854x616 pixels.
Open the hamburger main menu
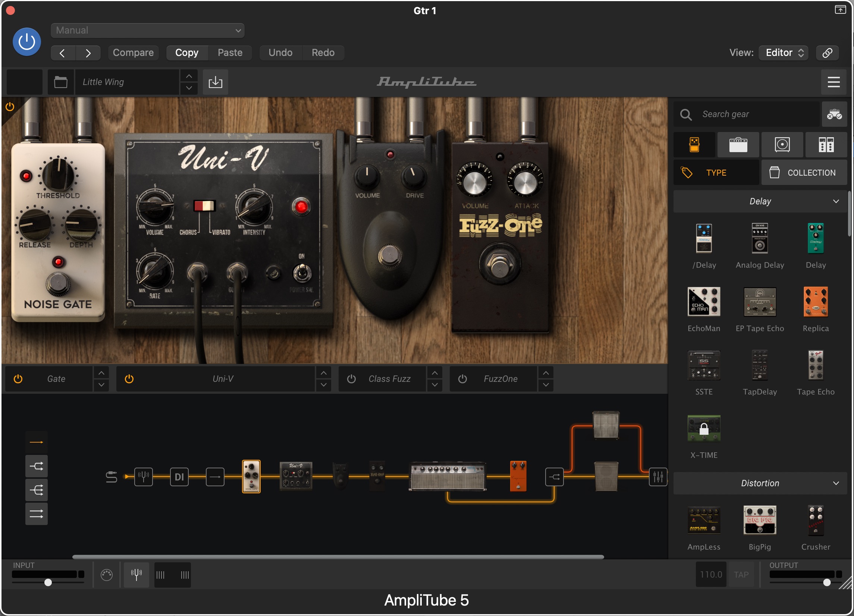click(x=833, y=82)
